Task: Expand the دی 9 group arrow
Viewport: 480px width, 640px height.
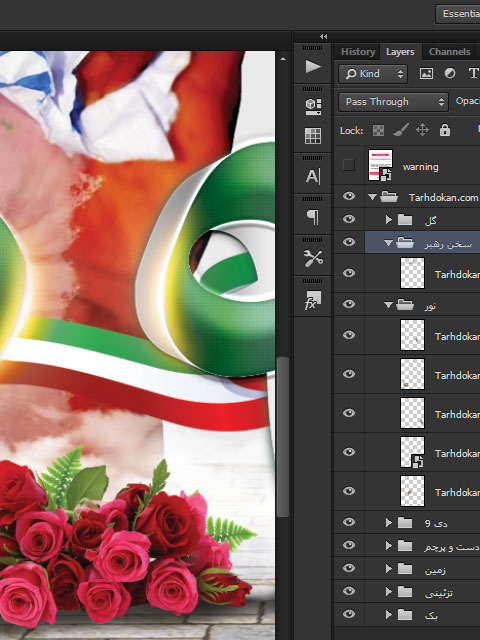Action: (x=389, y=522)
